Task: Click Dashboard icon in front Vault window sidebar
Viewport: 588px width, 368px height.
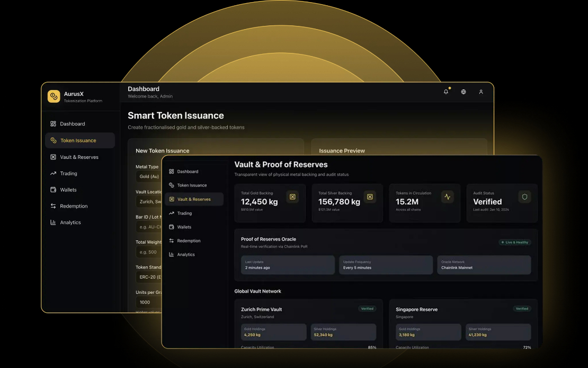Action: tap(172, 171)
